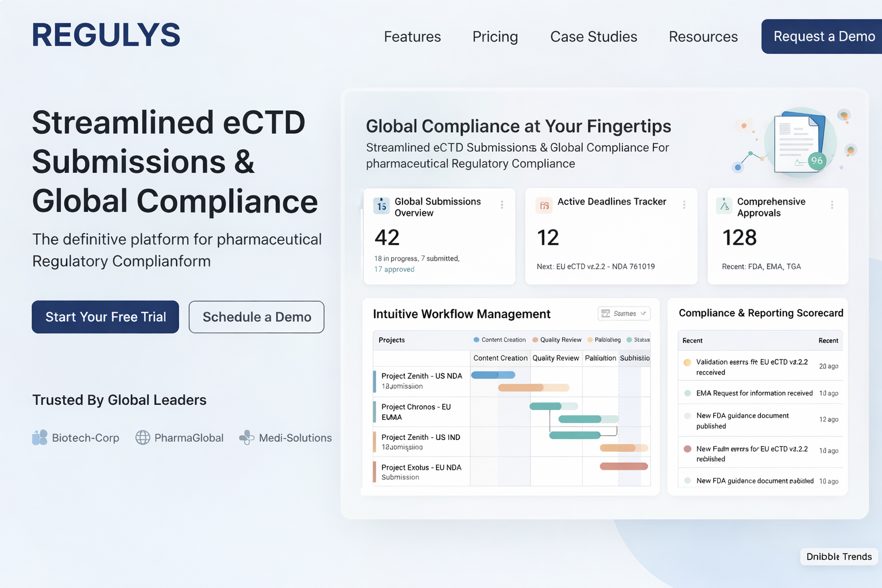Open Global Submissions Overview options menu
This screenshot has width=882, height=588.
[502, 204]
